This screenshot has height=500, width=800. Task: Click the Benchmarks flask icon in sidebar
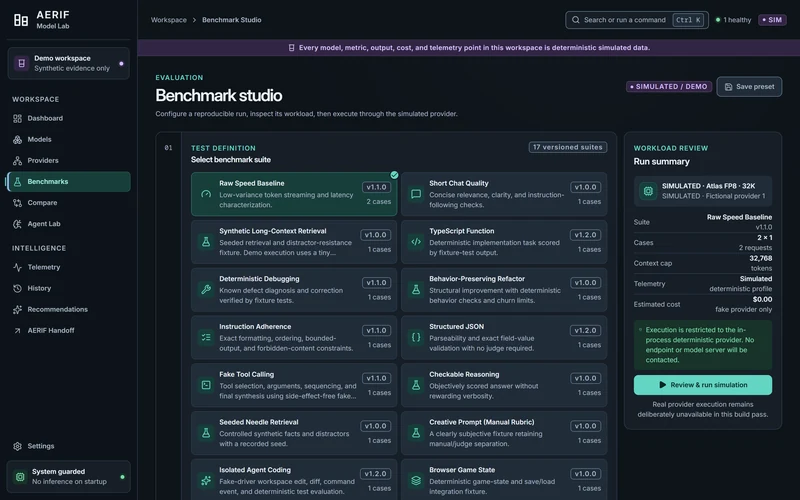click(x=17, y=182)
